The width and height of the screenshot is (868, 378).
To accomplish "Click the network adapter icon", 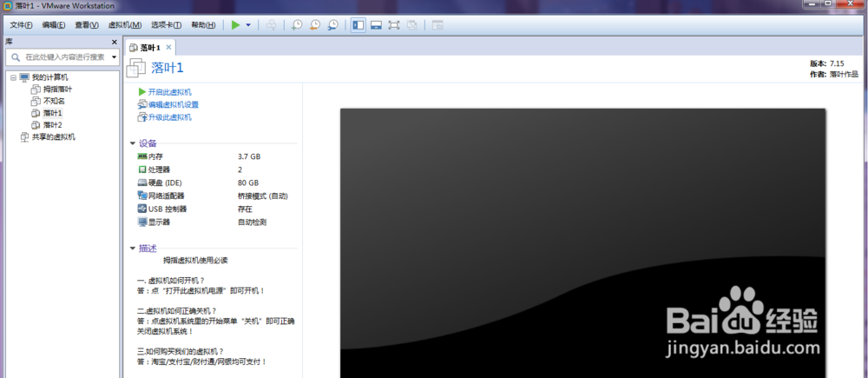I will [141, 196].
